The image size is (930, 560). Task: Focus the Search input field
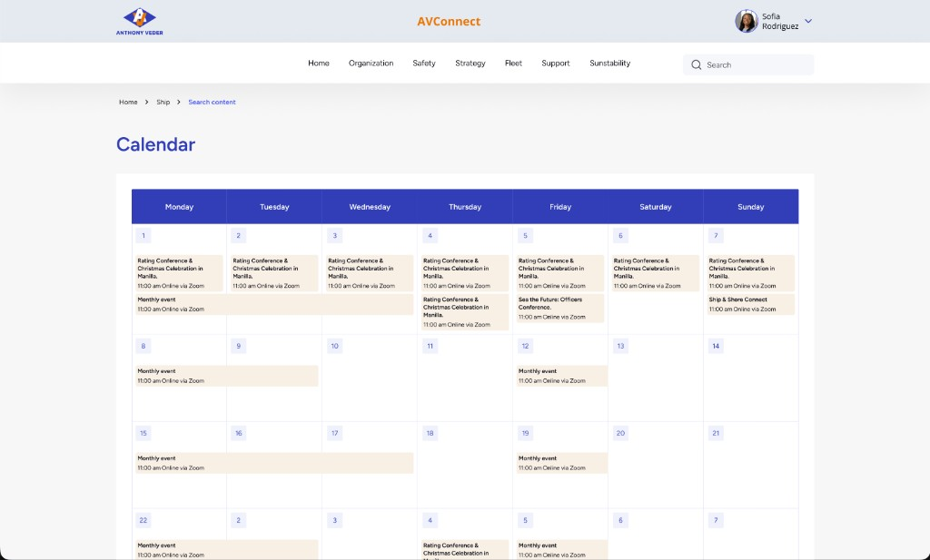[x=748, y=64]
